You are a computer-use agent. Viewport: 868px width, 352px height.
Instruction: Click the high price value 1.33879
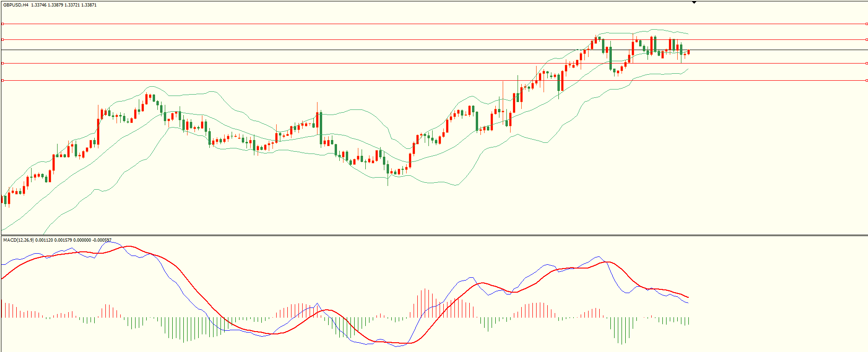coord(55,5)
